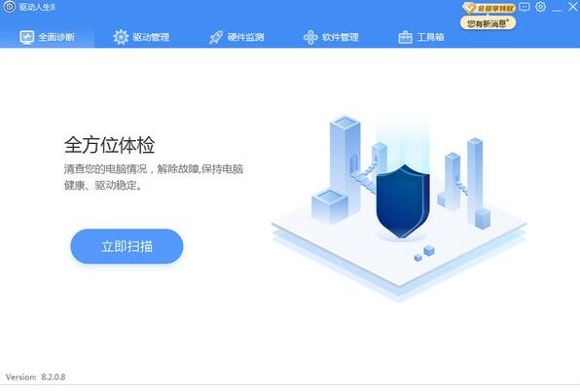Click the Version 8.2.0.8 text
This screenshot has height=392, width=580.
35,376
